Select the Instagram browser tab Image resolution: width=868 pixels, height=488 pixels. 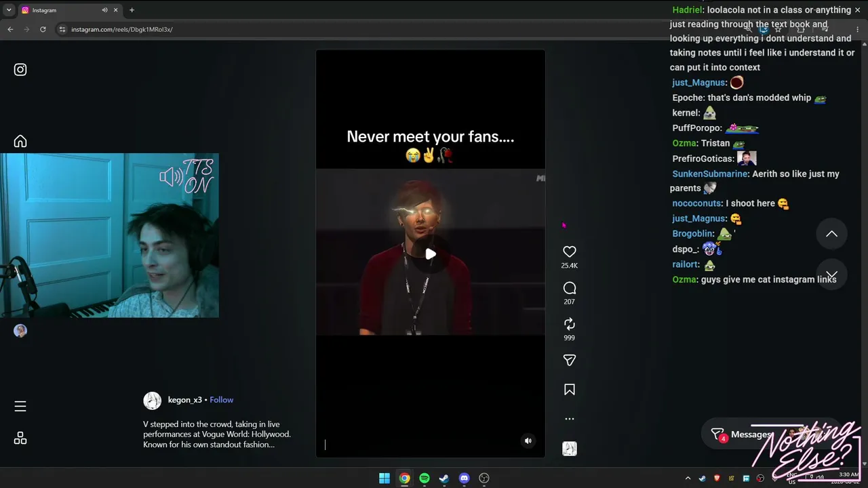point(69,10)
